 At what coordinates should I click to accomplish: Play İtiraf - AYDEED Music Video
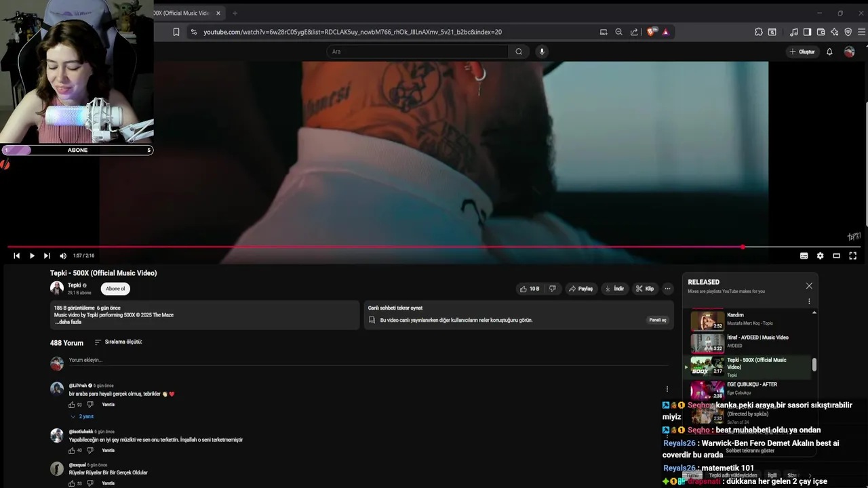coord(749,342)
